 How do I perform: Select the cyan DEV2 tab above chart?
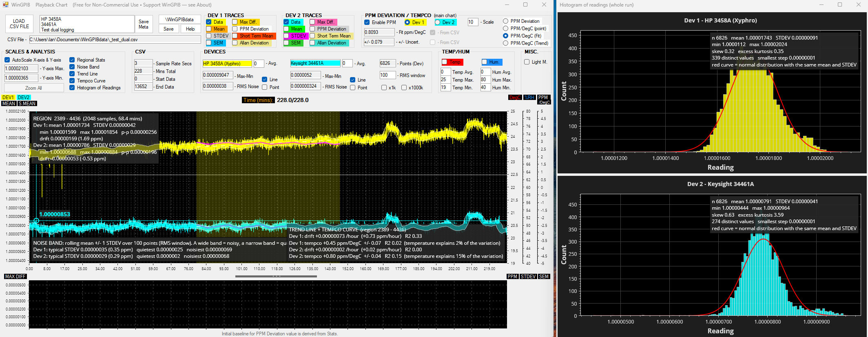click(24, 98)
